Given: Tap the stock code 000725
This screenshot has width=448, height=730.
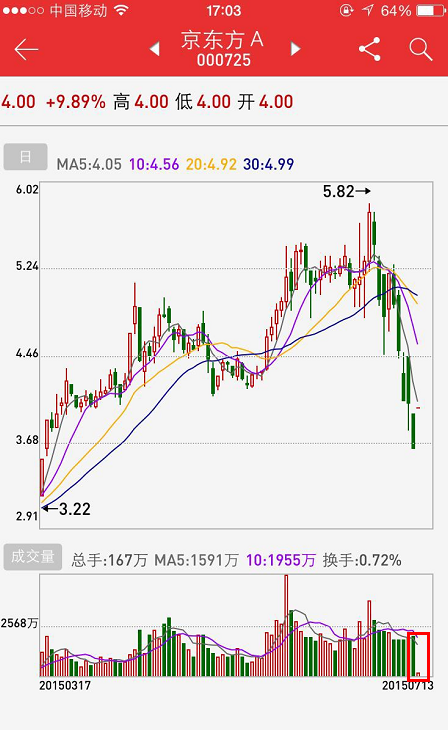Looking at the screenshot, I should [224, 60].
